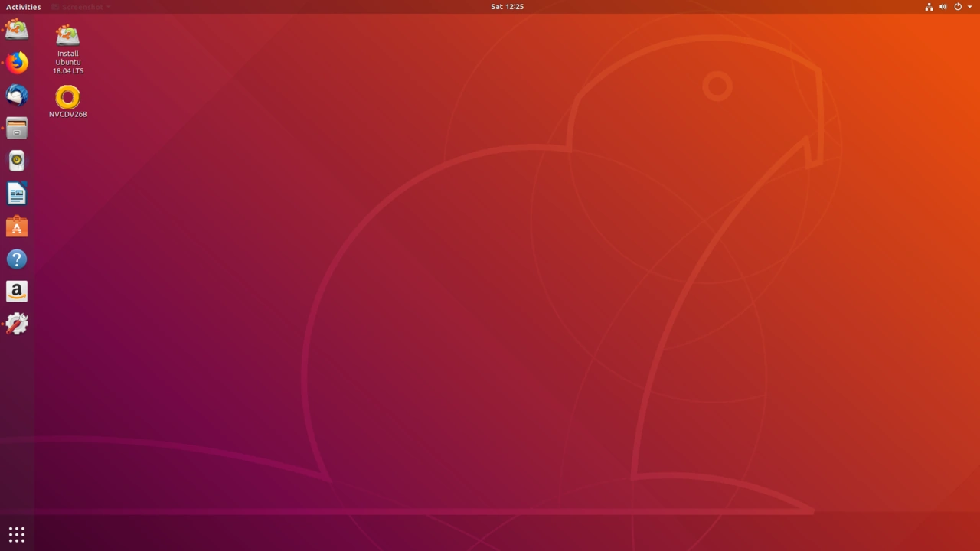This screenshot has height=551, width=980.
Task: Open the Files file manager
Action: click(17, 128)
